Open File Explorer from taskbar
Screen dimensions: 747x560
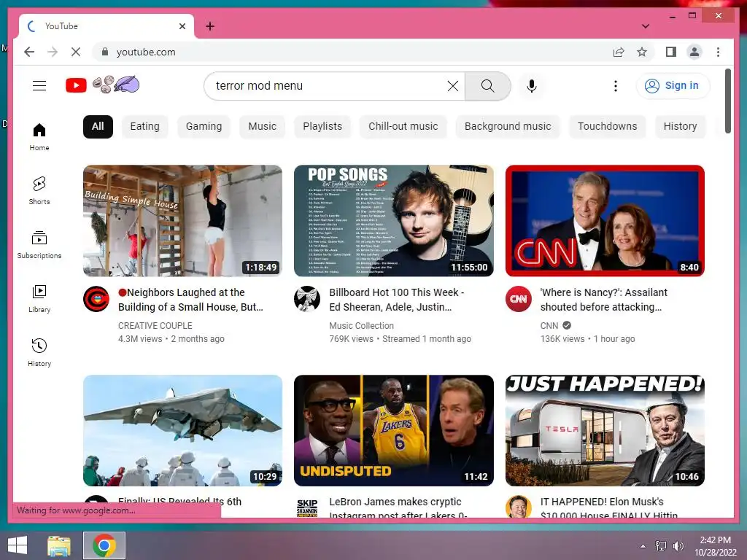pyautogui.click(x=59, y=545)
